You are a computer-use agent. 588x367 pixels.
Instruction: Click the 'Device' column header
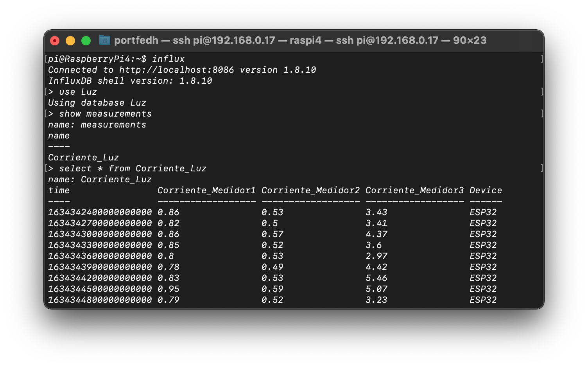486,190
